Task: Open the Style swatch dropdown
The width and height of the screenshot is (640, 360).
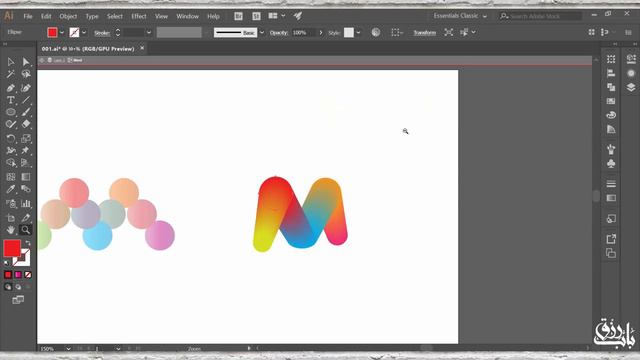Action: click(358, 33)
